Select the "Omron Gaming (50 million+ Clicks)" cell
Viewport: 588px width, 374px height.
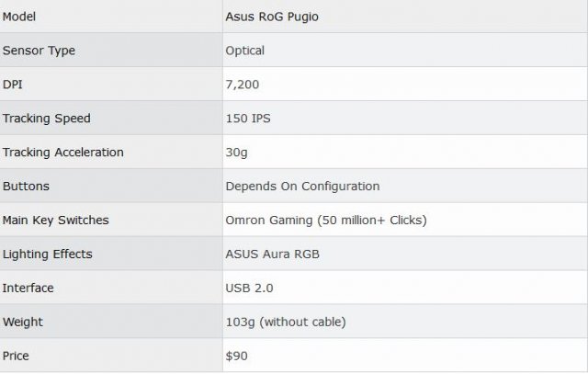coord(326,221)
